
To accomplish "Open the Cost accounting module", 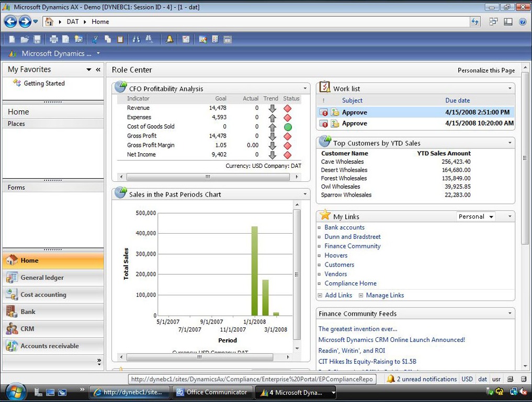I will point(53,294).
